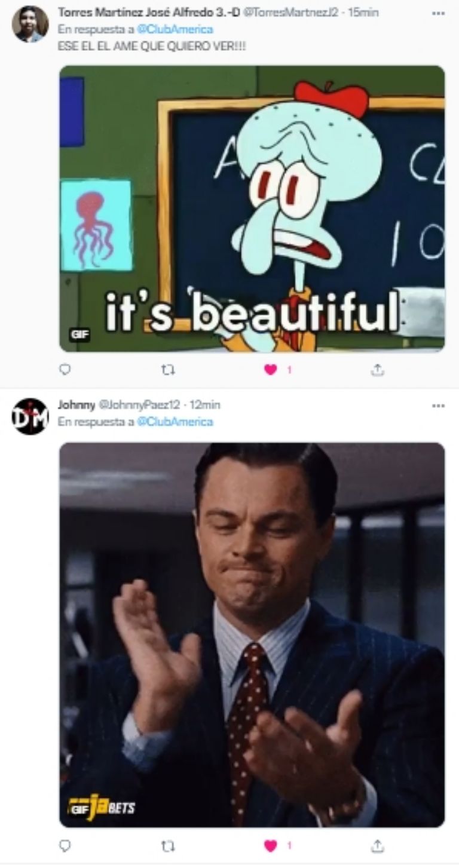The height and width of the screenshot is (868, 459).
Task: Open the 12min timestamp on Johnny's tweet
Action: pyautogui.click(x=204, y=404)
